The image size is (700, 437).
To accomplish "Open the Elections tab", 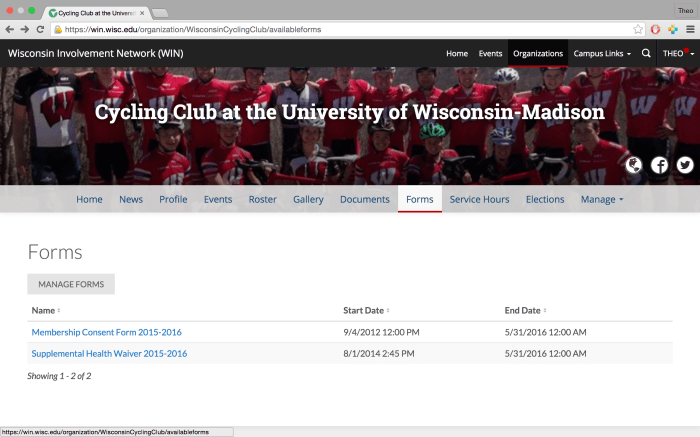I will point(545,200).
